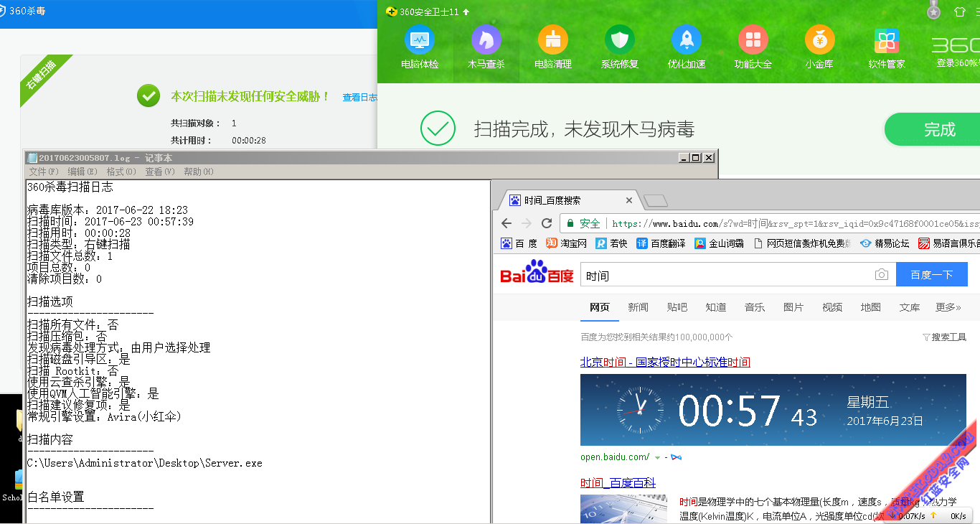The image size is (980, 524).
Task: Open the 时间_百度百科 result link
Action: click(618, 483)
